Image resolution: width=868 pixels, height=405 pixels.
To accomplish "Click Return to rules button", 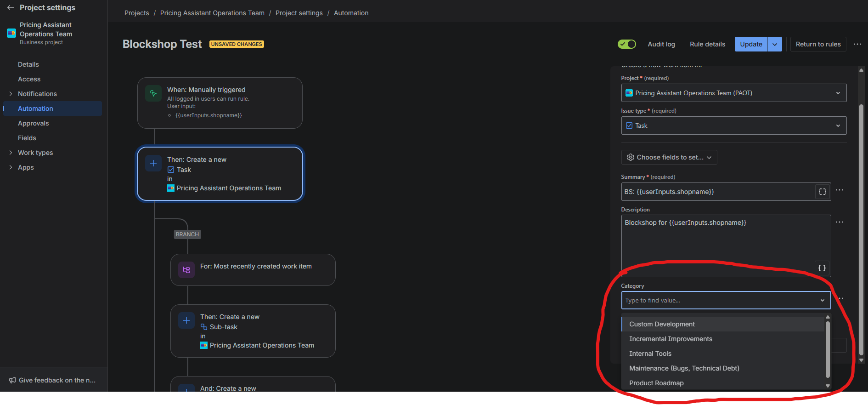I will [818, 44].
